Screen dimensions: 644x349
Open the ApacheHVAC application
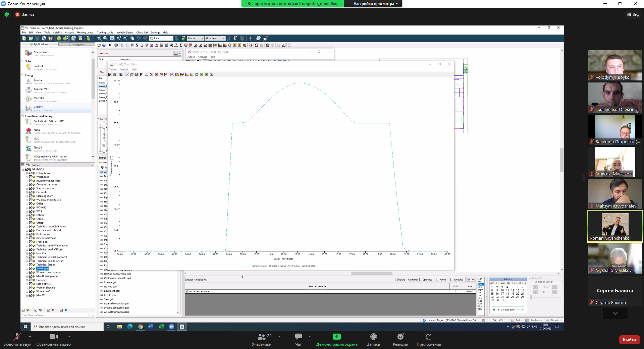(41, 90)
